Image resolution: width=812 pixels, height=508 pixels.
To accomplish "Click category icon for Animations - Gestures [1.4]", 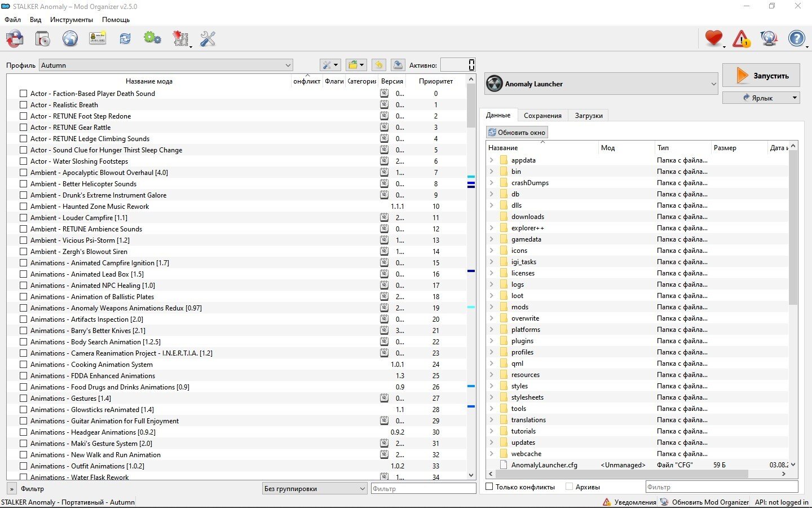I will tap(384, 398).
